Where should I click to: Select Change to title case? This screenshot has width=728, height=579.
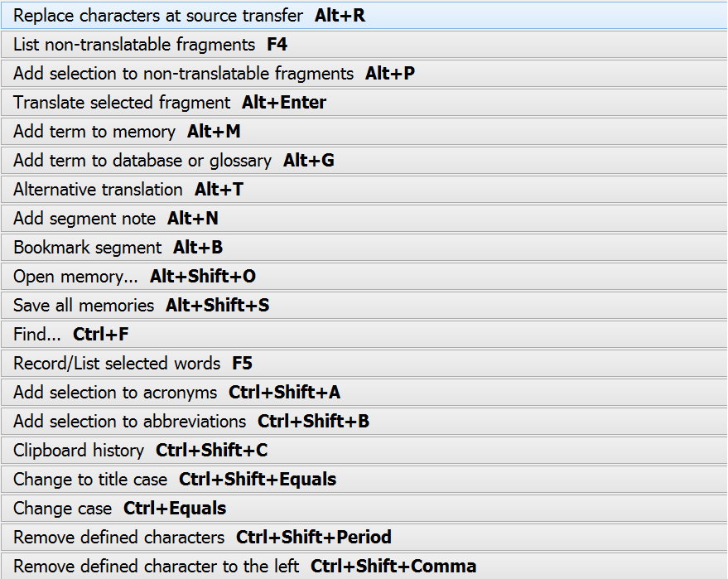174,480
